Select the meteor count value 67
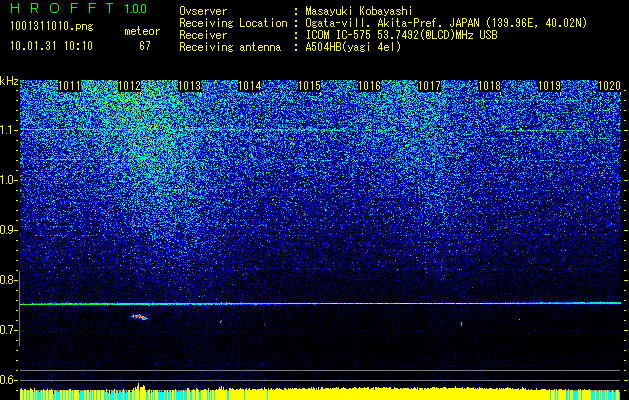This screenshot has height=400, width=629. [145, 46]
